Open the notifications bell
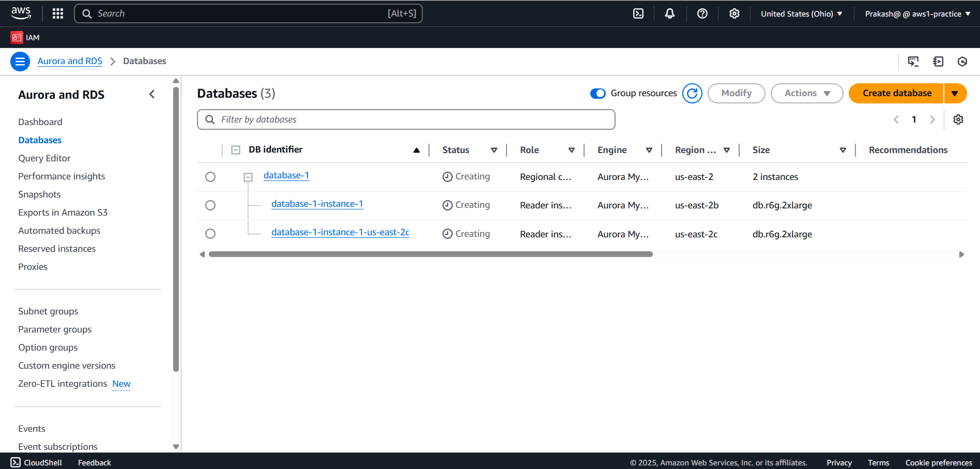 pyautogui.click(x=670, y=13)
